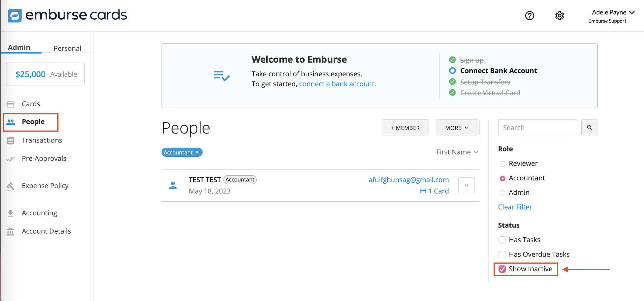Viewport: 644px width, 301px height.
Task: Click the help question mark icon
Action: pyautogui.click(x=530, y=15)
